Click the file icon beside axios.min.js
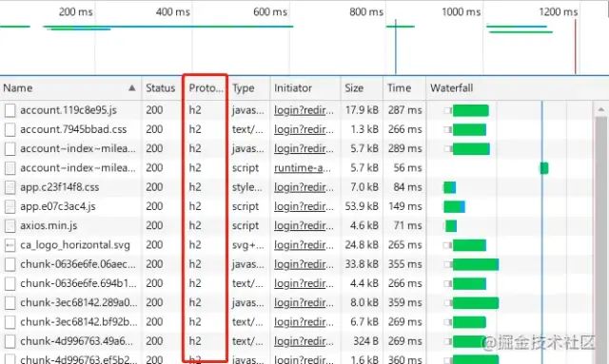The image size is (609, 364). pyautogui.click(x=10, y=226)
